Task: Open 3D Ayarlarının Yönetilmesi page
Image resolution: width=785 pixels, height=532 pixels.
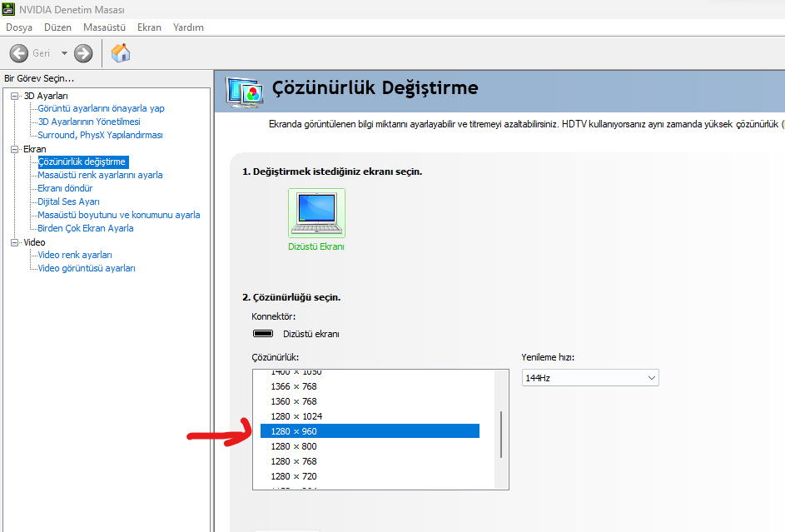Action: pyautogui.click(x=89, y=122)
